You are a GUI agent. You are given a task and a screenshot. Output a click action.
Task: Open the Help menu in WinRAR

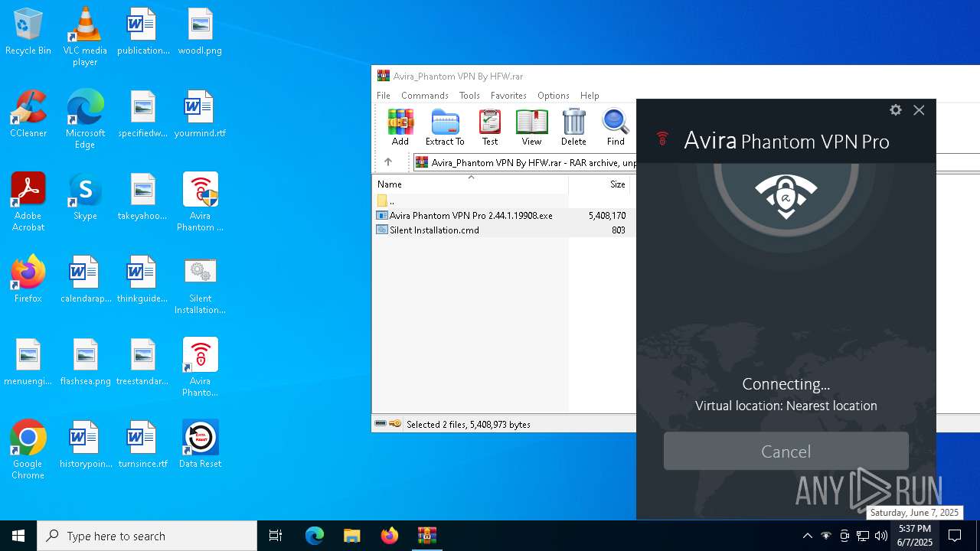point(590,96)
